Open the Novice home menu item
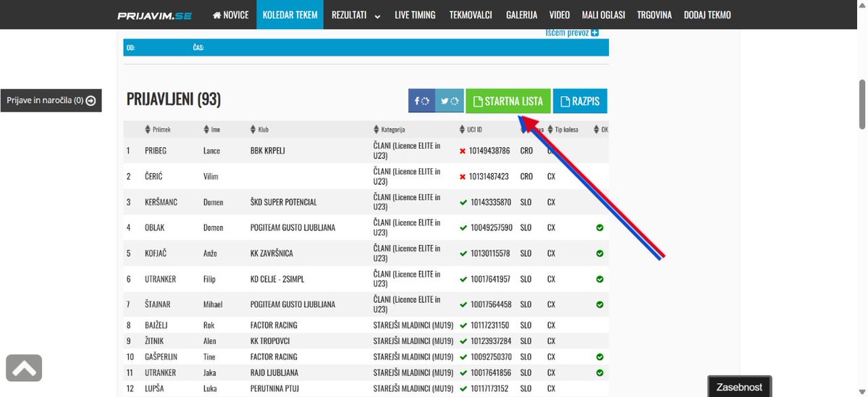This screenshot has height=397, width=868. pos(230,15)
